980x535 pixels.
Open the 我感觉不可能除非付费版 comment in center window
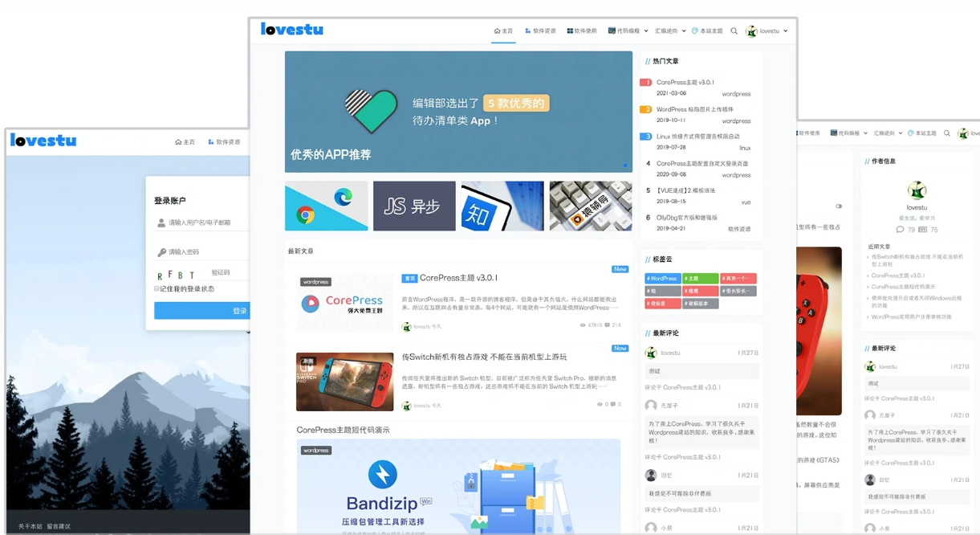(701, 494)
